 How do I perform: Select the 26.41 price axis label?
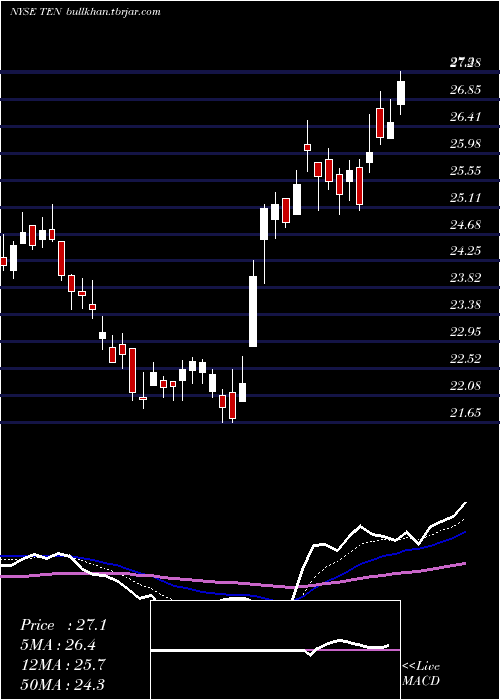click(465, 117)
